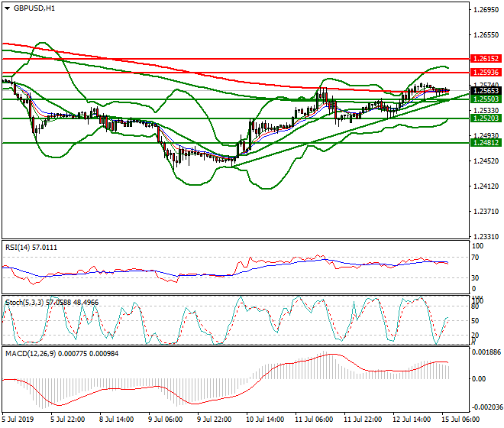Image resolution: width=504 pixels, height=428 pixels.
Task: Click the 1.26550 price scale value
Action: coord(486,34)
